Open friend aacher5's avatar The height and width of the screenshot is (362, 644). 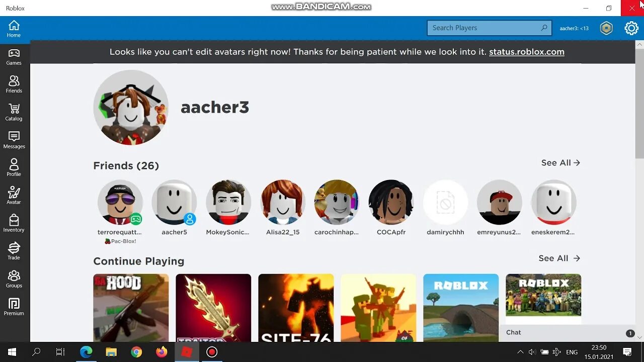click(174, 202)
